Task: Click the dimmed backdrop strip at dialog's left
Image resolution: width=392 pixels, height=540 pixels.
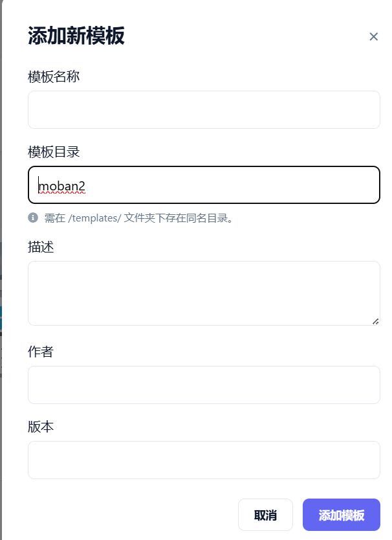Action: [x=1, y=270]
